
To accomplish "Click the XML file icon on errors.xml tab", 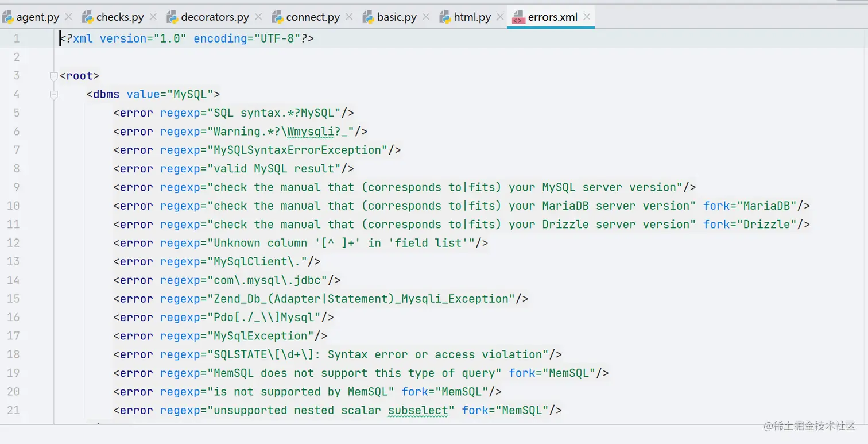I will [x=518, y=17].
